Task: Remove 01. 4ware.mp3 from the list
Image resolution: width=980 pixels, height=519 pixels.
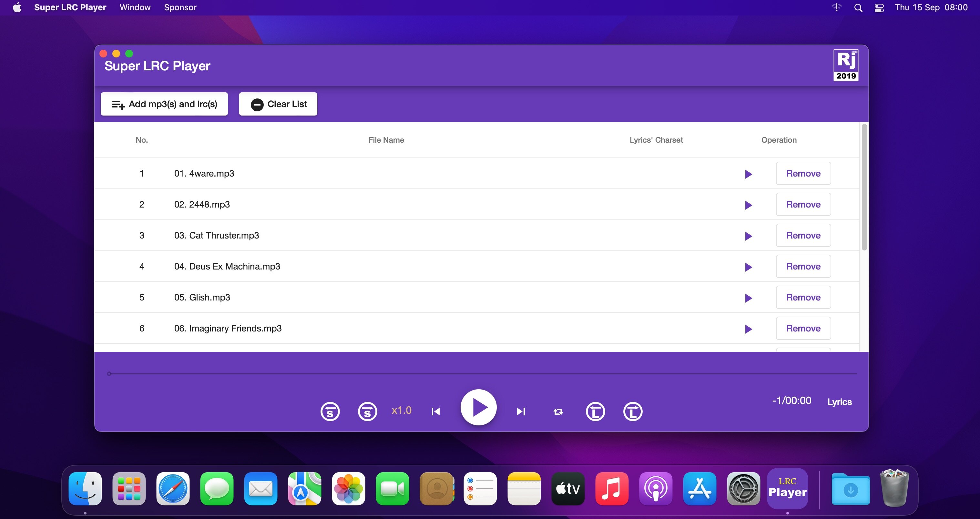Action: (x=803, y=174)
